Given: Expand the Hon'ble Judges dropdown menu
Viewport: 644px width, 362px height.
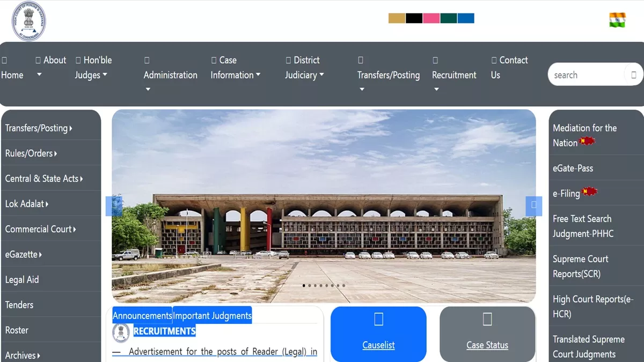Looking at the screenshot, I should (x=93, y=68).
